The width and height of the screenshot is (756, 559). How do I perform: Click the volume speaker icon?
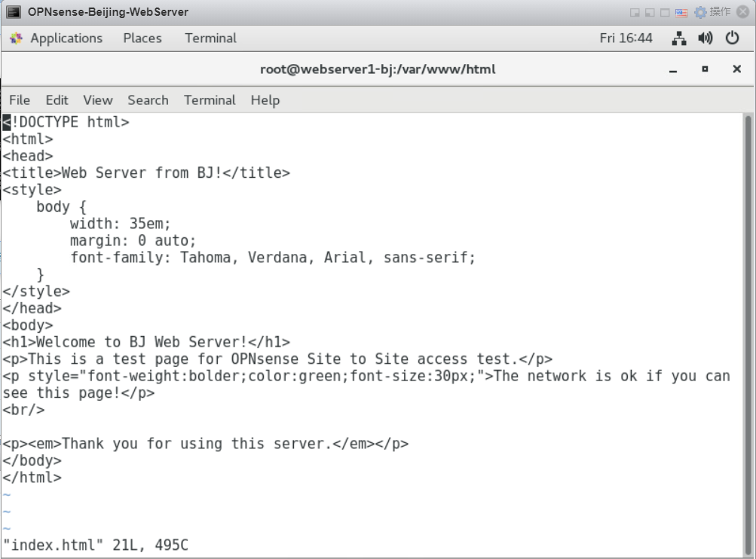705,38
